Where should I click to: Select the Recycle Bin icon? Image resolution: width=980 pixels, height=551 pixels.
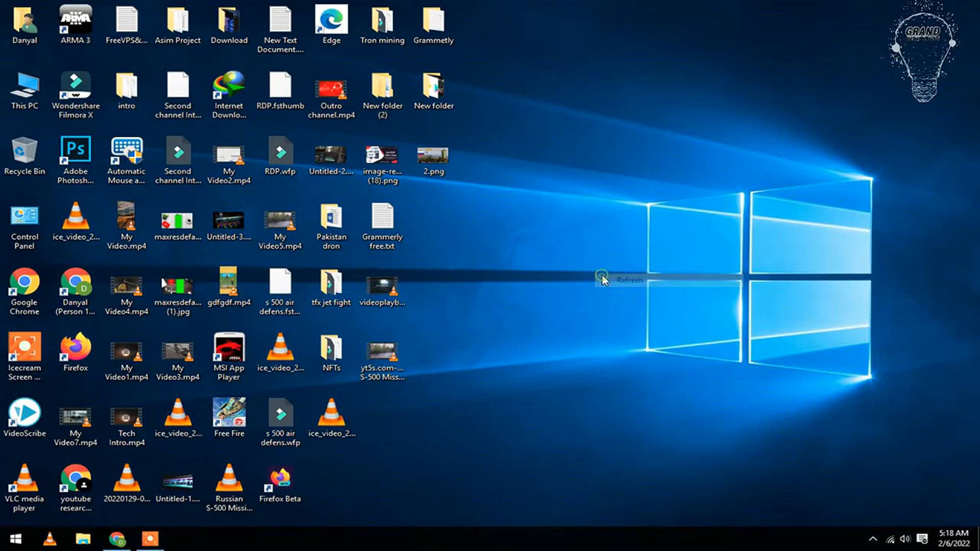click(24, 156)
